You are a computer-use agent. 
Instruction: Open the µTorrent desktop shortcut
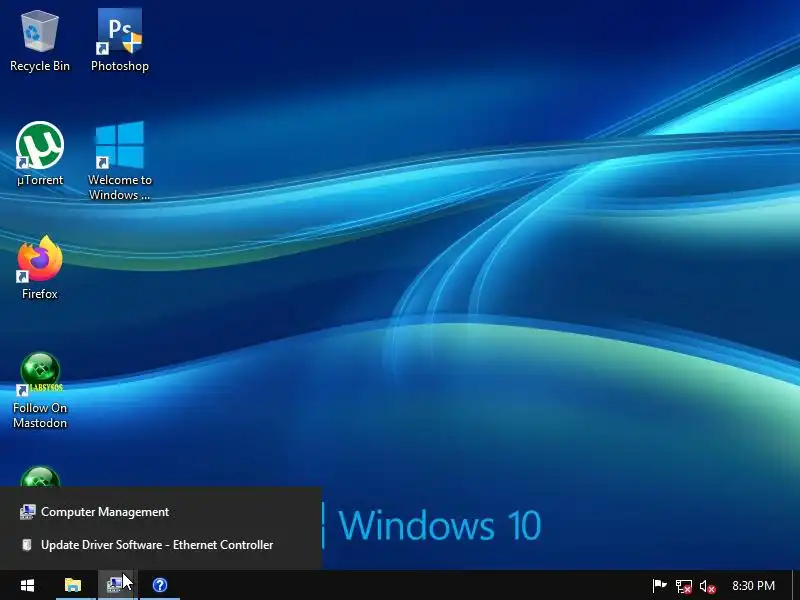[40, 154]
